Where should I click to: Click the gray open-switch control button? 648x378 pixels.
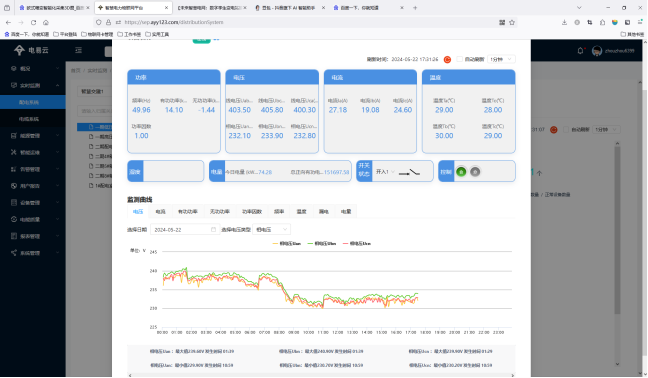475,171
